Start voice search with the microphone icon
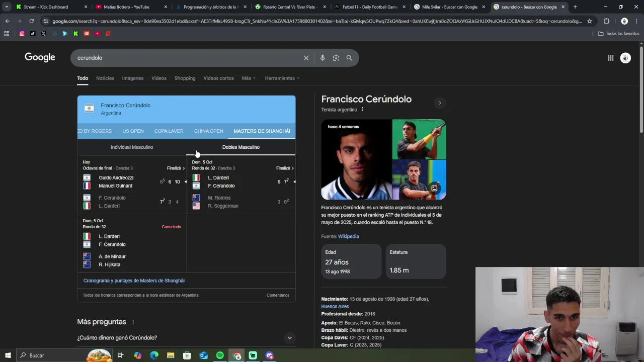 point(323,58)
